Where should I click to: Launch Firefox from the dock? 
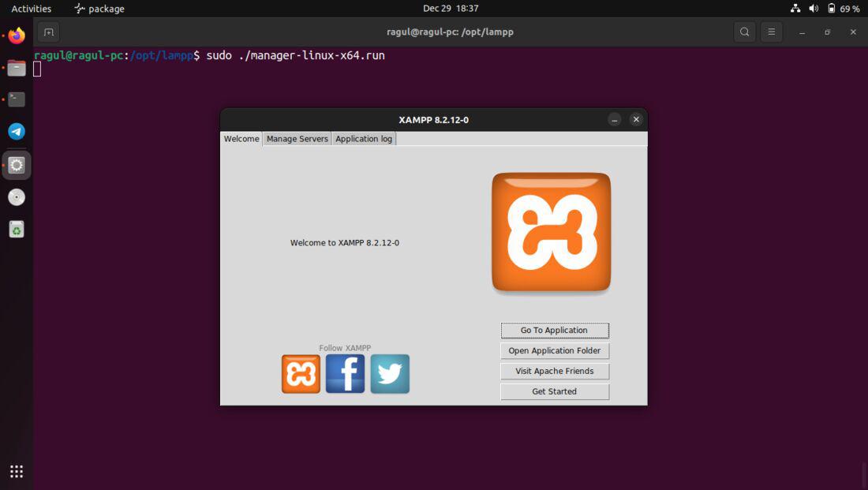(17, 36)
